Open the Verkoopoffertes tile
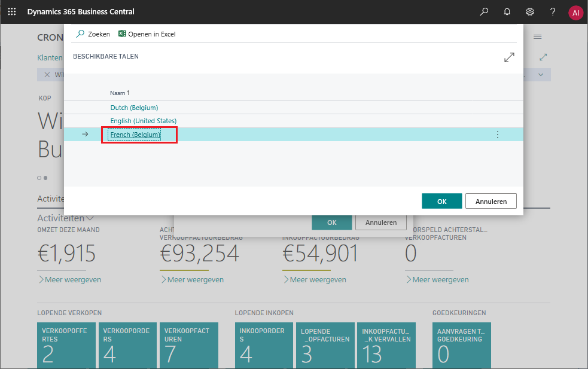Screen dimensions: 588x369 [x=66, y=345]
